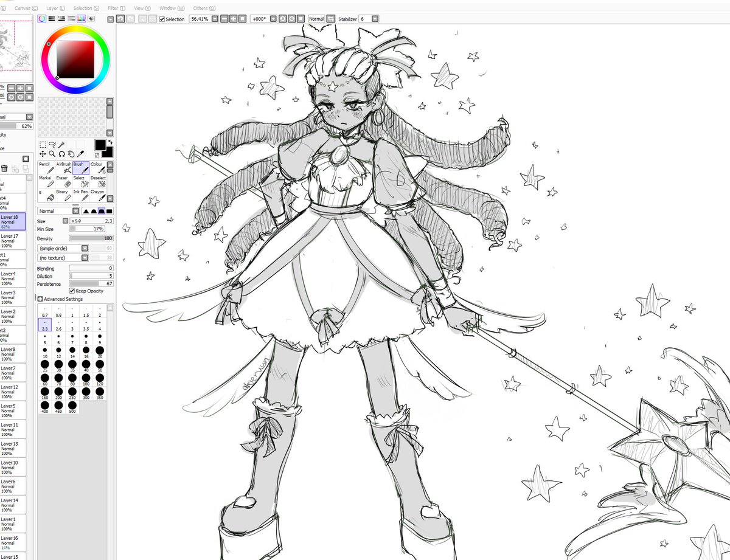Select the Magic Wand tool
Image resolution: width=730 pixels, height=560 pixels.
61,145
